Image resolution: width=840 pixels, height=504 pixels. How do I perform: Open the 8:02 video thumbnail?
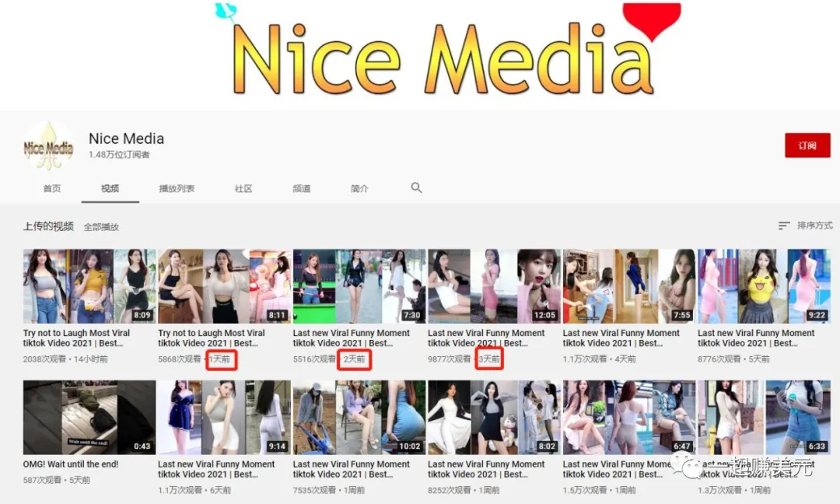[x=494, y=417]
